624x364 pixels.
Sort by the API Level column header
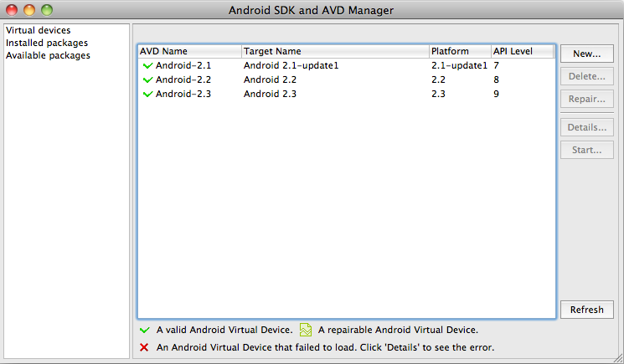coord(523,51)
